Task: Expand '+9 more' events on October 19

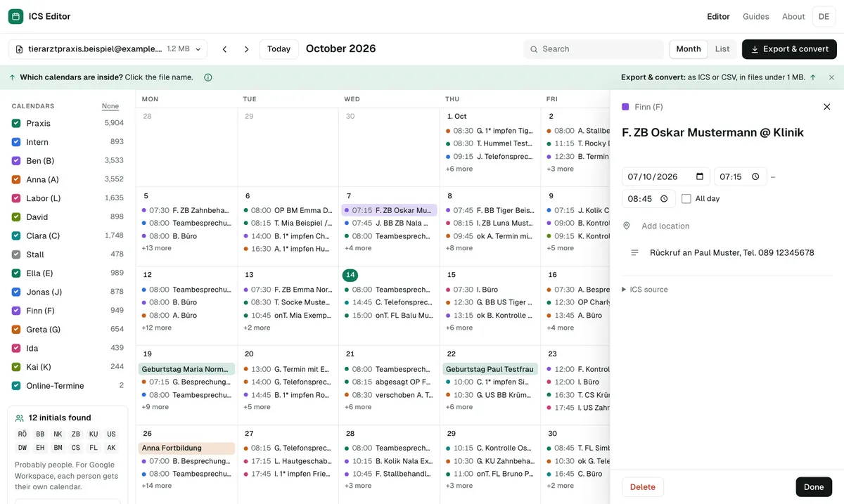Action: coord(155,407)
